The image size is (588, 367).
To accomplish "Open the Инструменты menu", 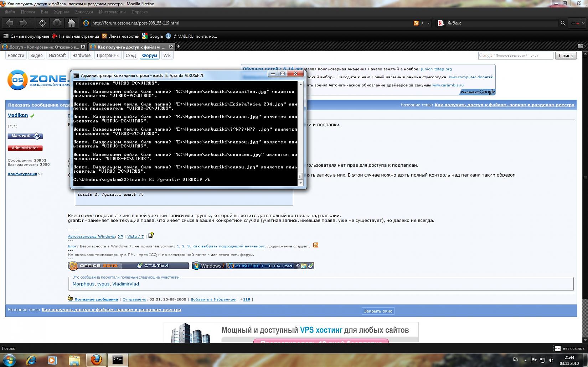I will coord(112,12).
